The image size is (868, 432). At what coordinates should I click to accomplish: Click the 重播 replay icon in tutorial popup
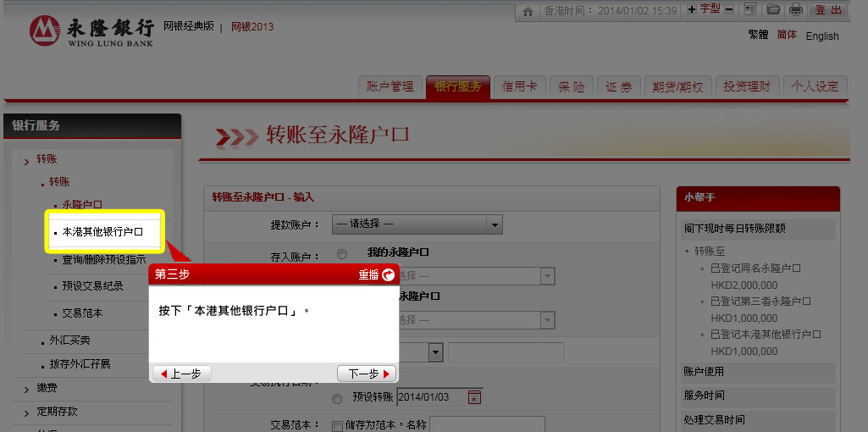coord(389,274)
